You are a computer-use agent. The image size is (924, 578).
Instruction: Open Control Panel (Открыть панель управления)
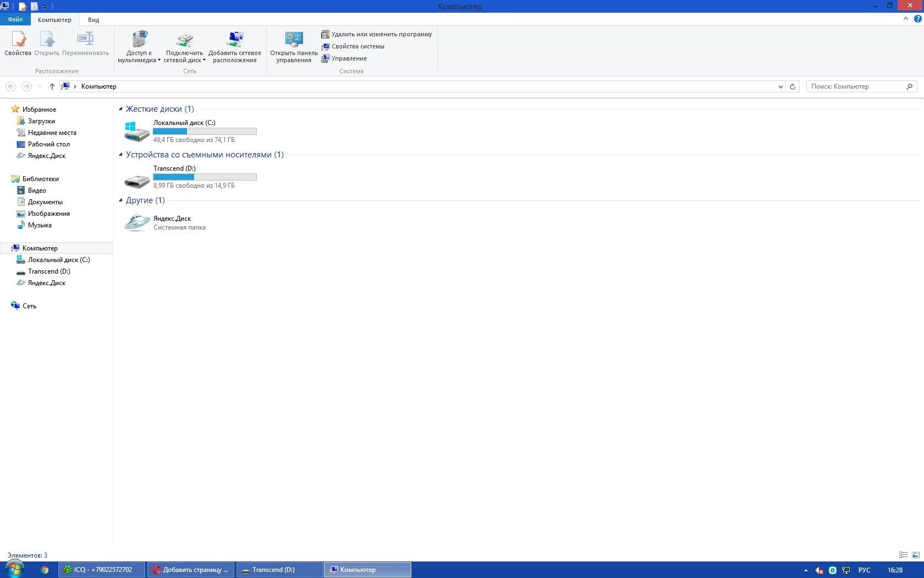(x=294, y=47)
